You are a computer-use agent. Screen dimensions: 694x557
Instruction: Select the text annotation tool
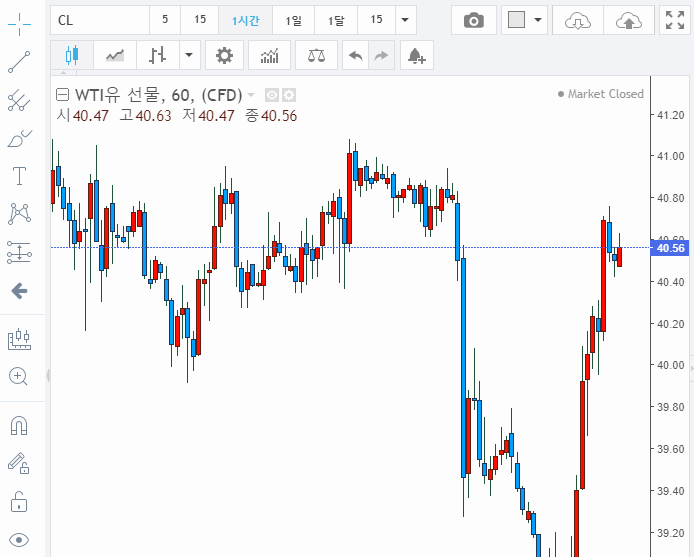[x=19, y=176]
